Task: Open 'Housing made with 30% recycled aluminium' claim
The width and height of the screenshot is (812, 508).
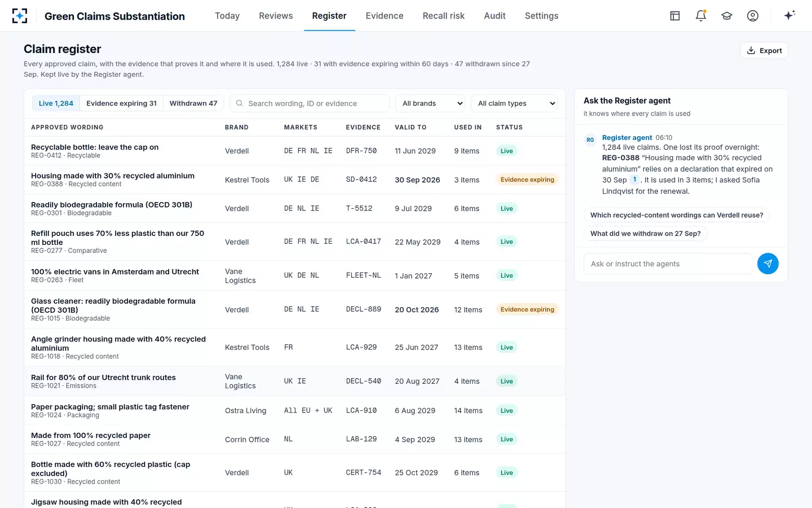Action: [295, 179]
